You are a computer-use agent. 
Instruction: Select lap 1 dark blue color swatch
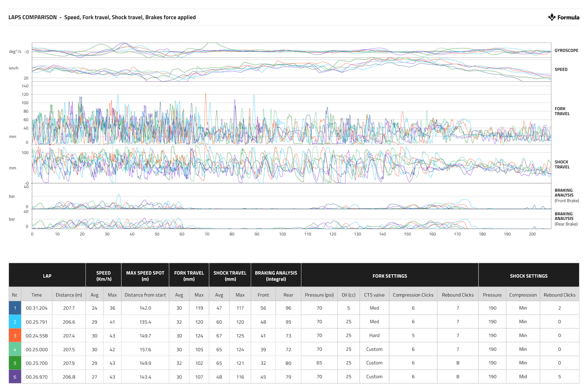click(15, 308)
